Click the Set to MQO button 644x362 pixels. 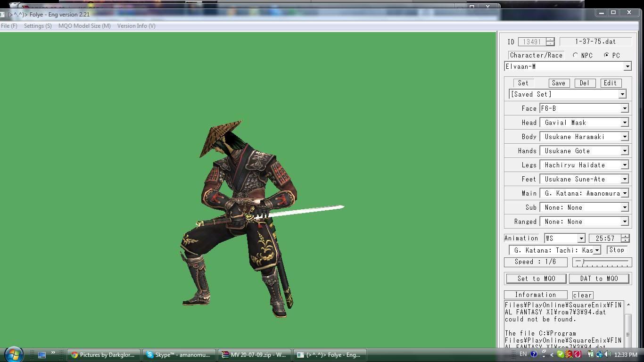(x=536, y=279)
